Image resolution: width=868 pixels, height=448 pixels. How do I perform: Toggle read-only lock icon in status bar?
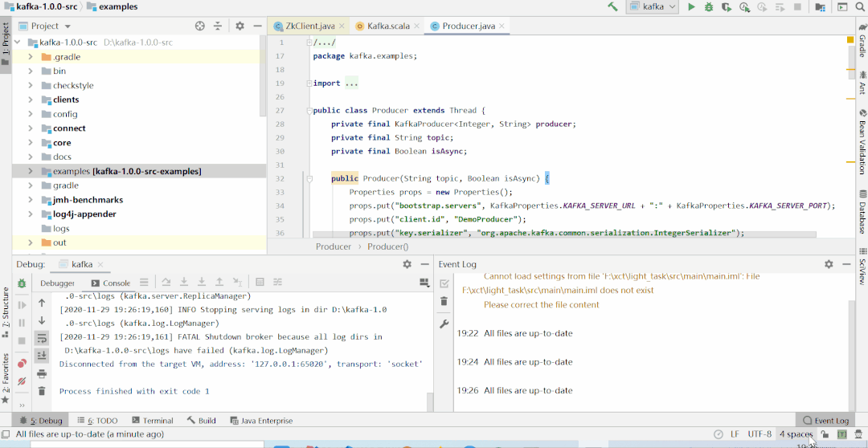(x=825, y=434)
